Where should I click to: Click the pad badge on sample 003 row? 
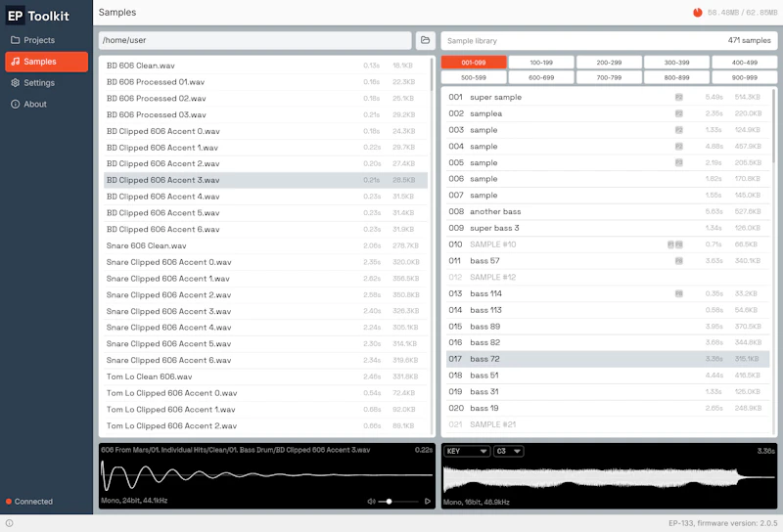tap(678, 130)
